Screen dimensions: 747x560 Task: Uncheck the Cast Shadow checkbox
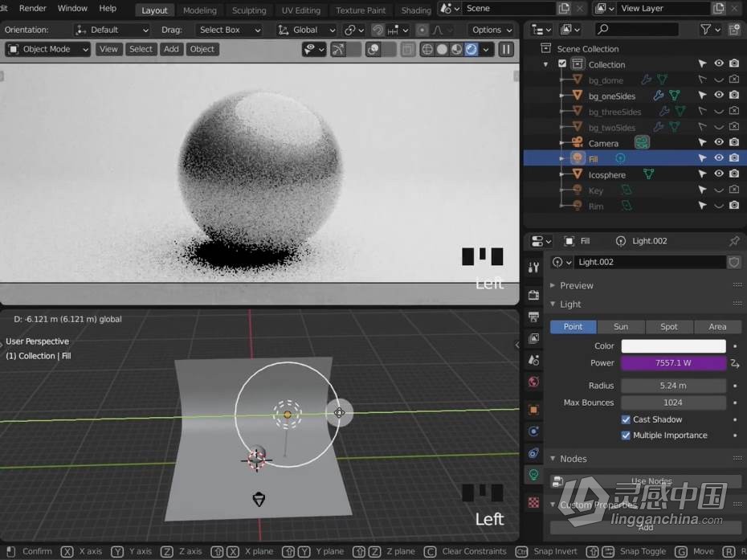coord(626,420)
